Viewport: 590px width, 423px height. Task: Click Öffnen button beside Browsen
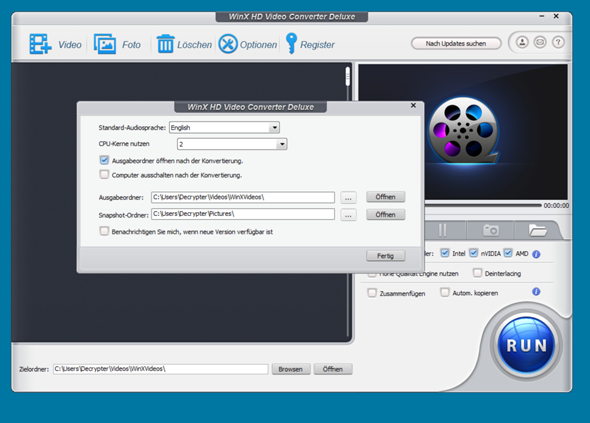(x=333, y=369)
